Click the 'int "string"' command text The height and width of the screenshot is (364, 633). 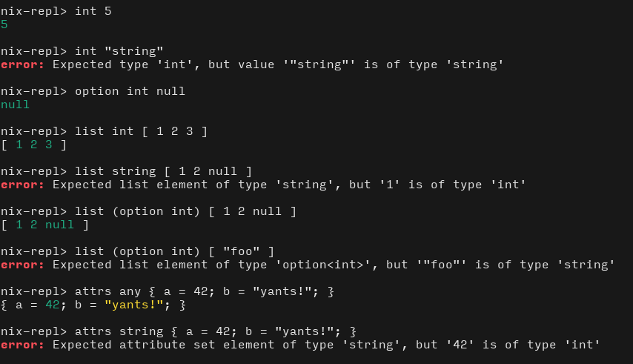[119, 51]
